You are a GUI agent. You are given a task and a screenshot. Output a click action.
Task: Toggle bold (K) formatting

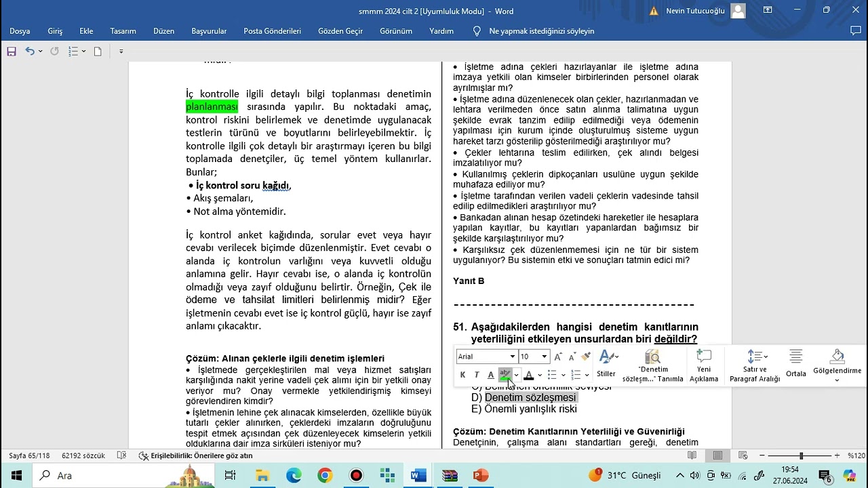pyautogui.click(x=462, y=375)
